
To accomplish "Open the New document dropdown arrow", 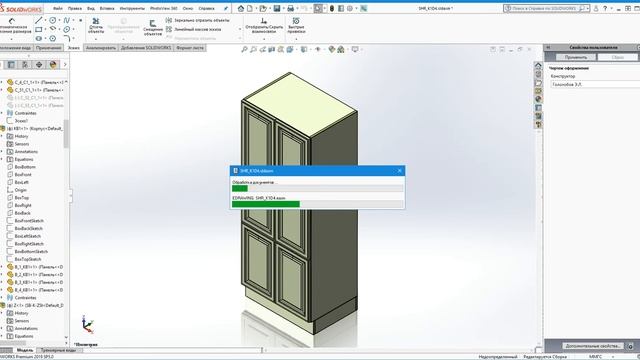I will 255,8.
